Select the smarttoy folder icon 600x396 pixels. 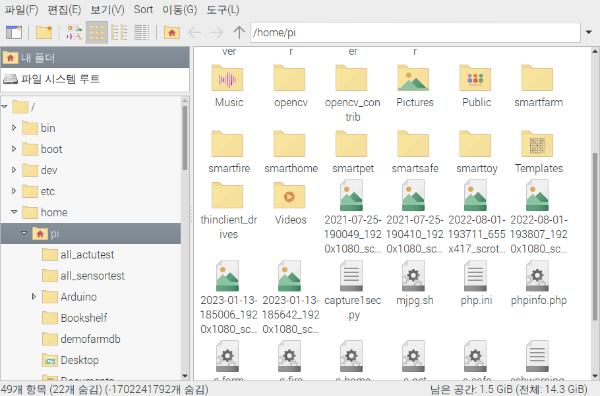coord(476,143)
